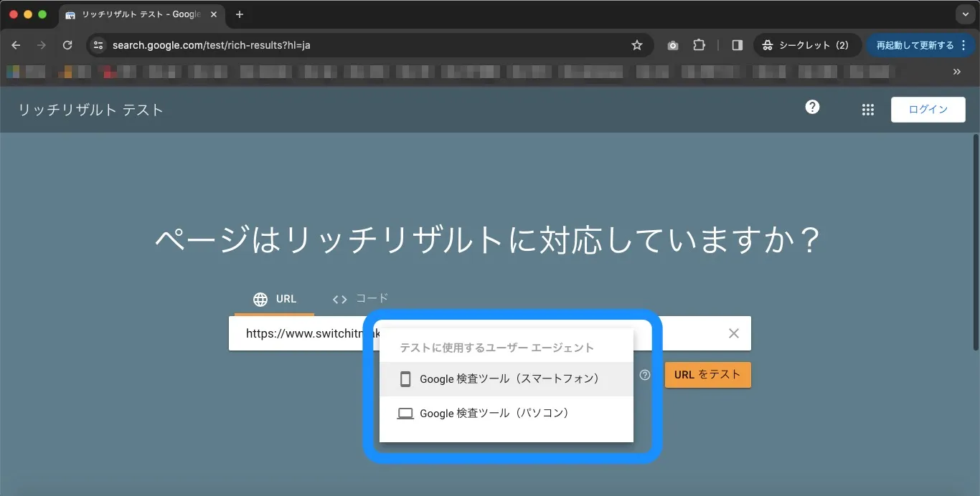
Task: Click the リッチリザルト テスト page title
Action: click(x=91, y=110)
